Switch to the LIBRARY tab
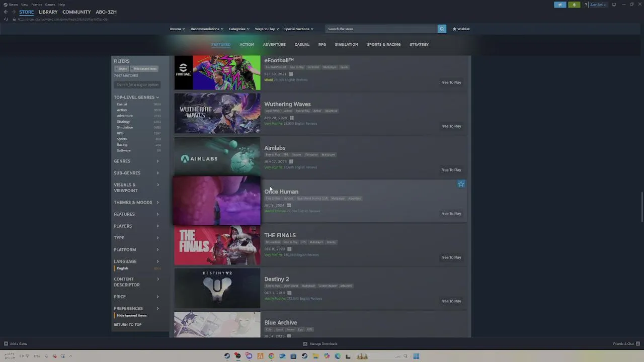Viewport: 644px width, 362px height. pyautogui.click(x=48, y=12)
